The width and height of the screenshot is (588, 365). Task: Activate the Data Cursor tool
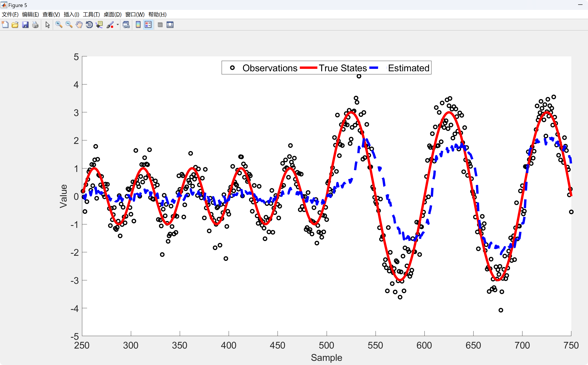point(99,25)
